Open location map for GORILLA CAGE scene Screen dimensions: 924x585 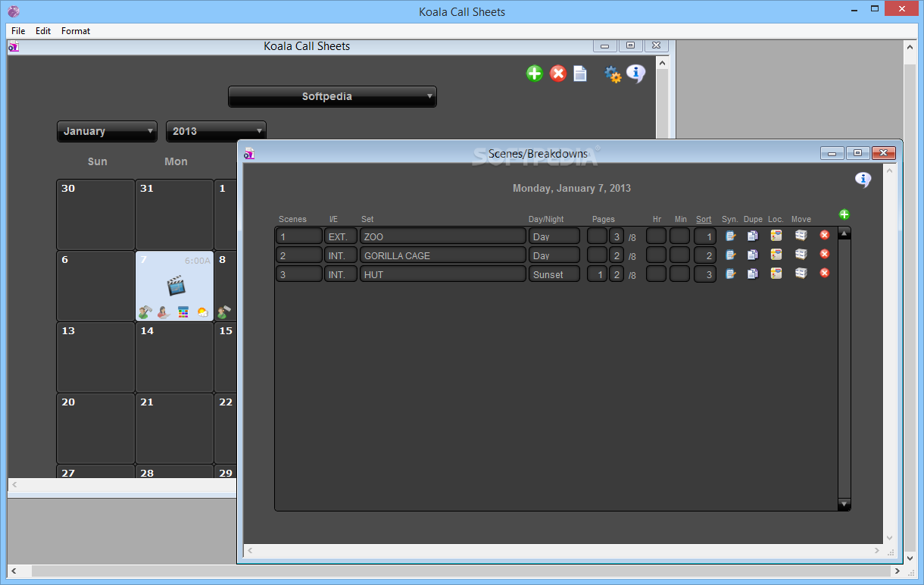[776, 255]
